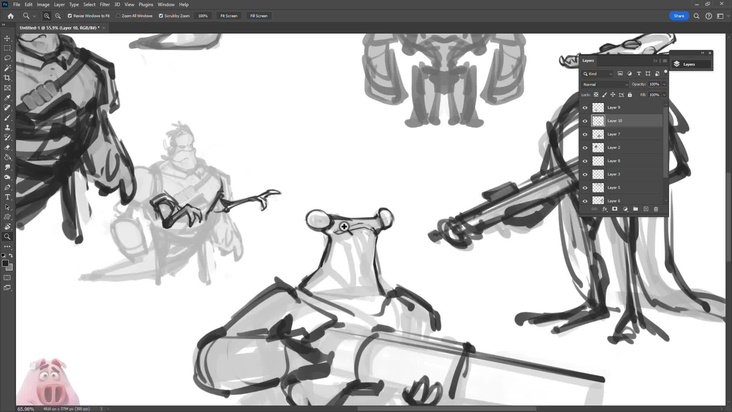This screenshot has width=732, height=412.
Task: Hide Layer 10 visibility eye
Action: [585, 121]
